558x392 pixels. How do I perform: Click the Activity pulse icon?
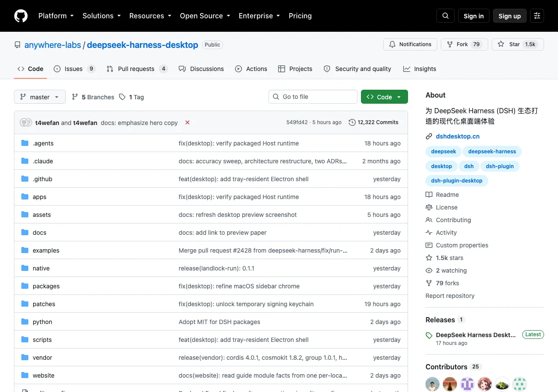(429, 233)
